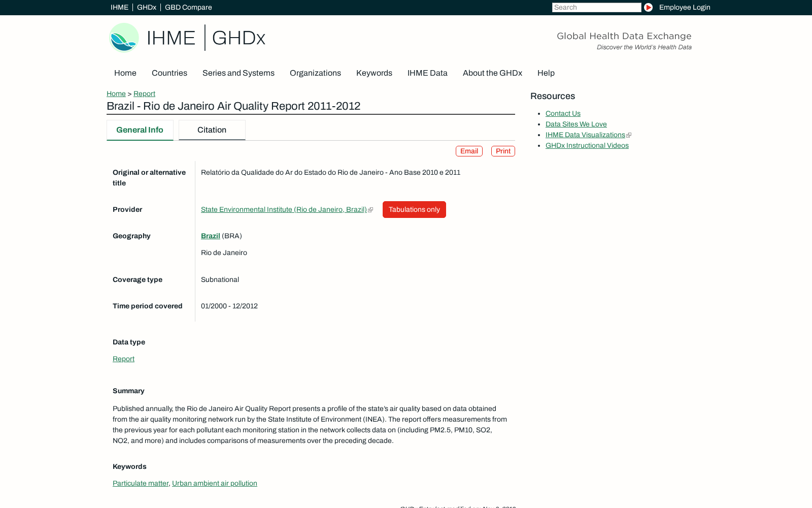This screenshot has height=508, width=812.
Task: Open GHDx Instructional Videos link
Action: pos(587,145)
